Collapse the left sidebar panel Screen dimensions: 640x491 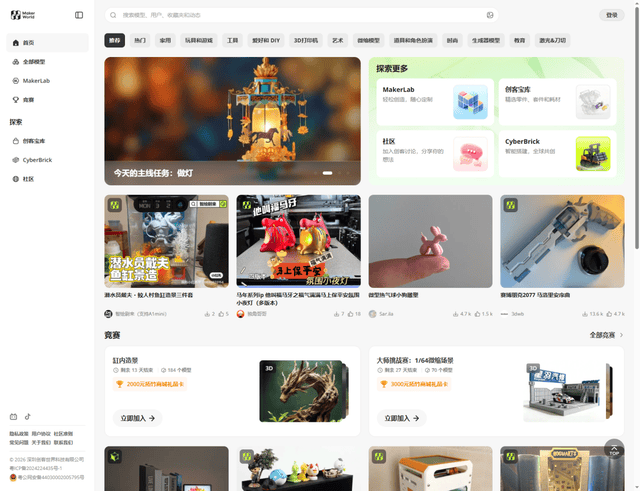point(79,15)
